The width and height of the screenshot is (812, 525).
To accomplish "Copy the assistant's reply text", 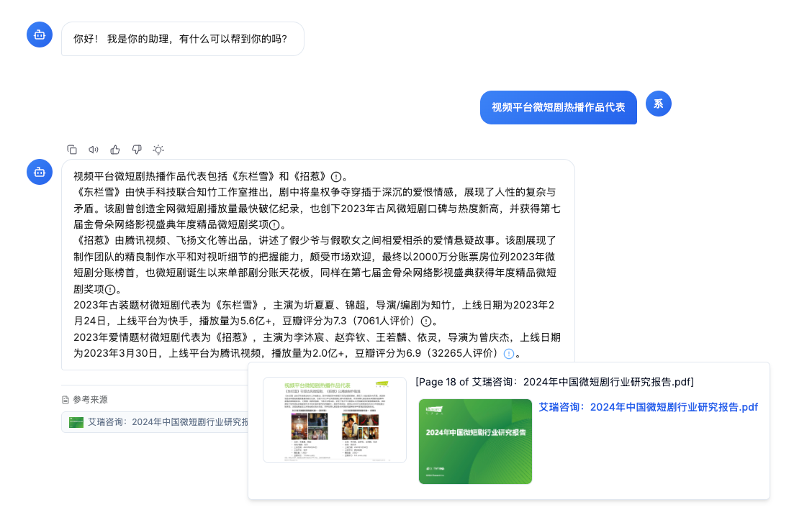I will coord(72,149).
